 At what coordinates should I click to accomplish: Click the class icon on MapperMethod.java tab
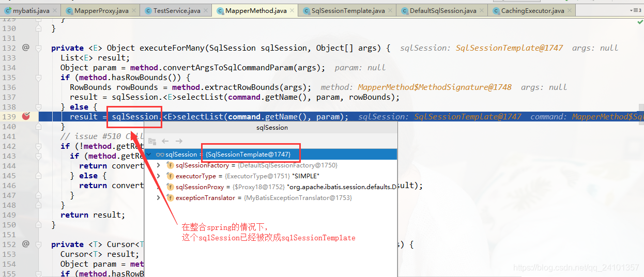click(x=221, y=10)
